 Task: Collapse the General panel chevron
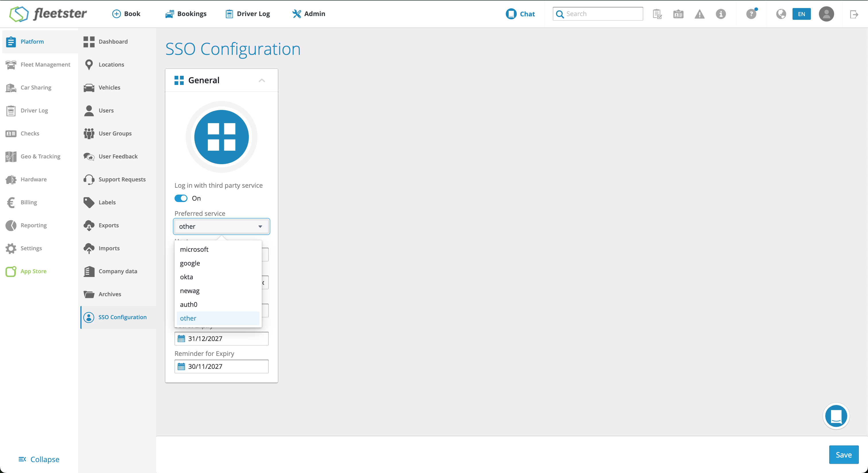coord(261,80)
